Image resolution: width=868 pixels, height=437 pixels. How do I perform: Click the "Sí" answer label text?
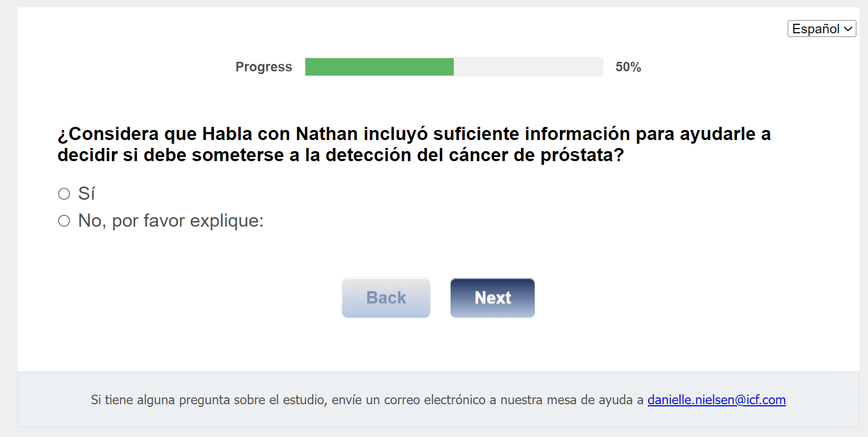(87, 194)
